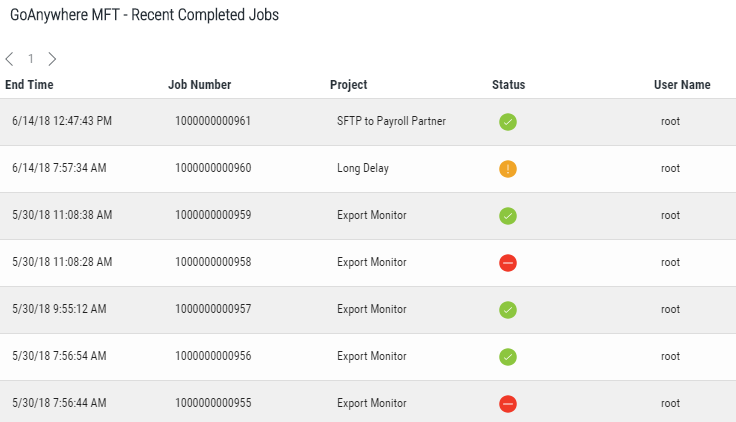Viewport: 736px width, 422px height.
Task: Select end time 5/30/18 11:08:28 AM
Action: [62, 262]
